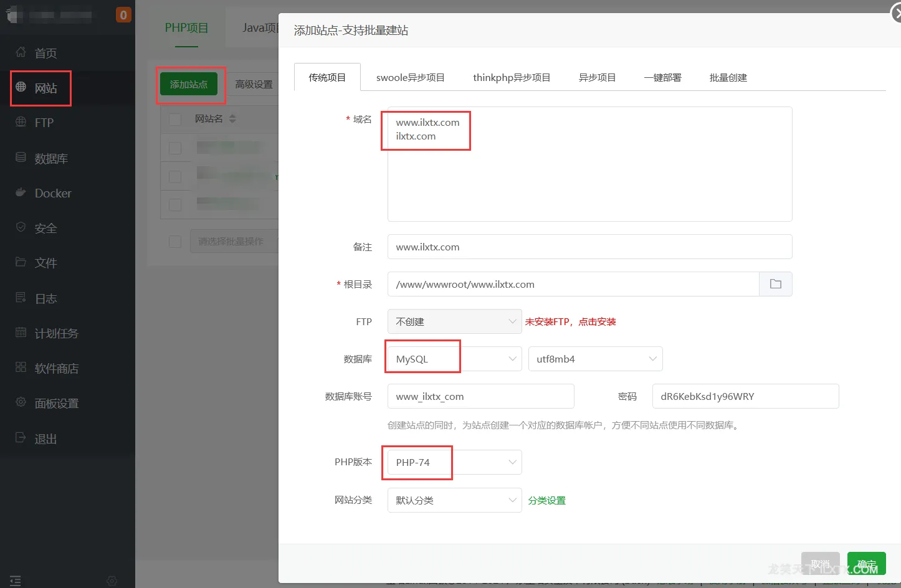This screenshot has height=588, width=901.
Task: Open the 面板设置 sidebar entry
Action: [57, 404]
